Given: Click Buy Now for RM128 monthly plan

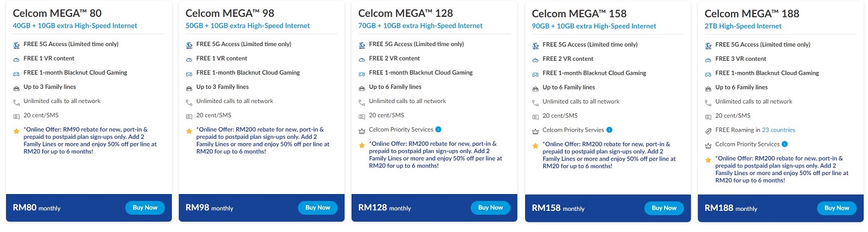Looking at the screenshot, I should (x=490, y=208).
